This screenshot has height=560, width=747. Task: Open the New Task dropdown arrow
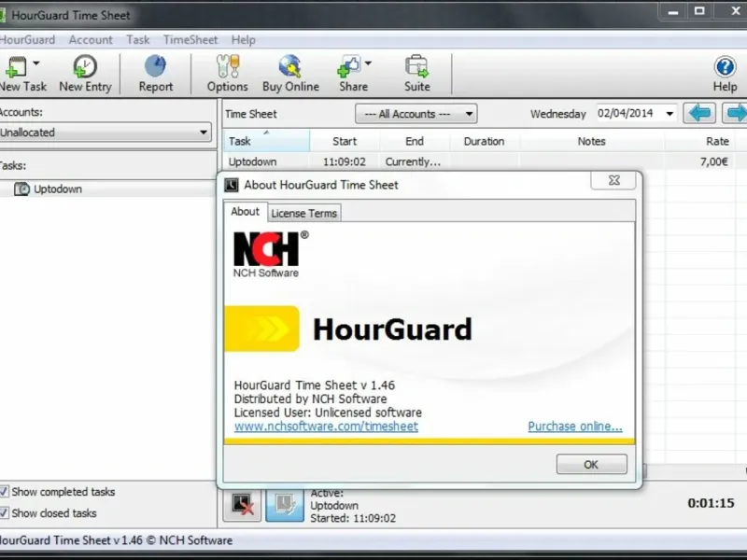(36, 63)
